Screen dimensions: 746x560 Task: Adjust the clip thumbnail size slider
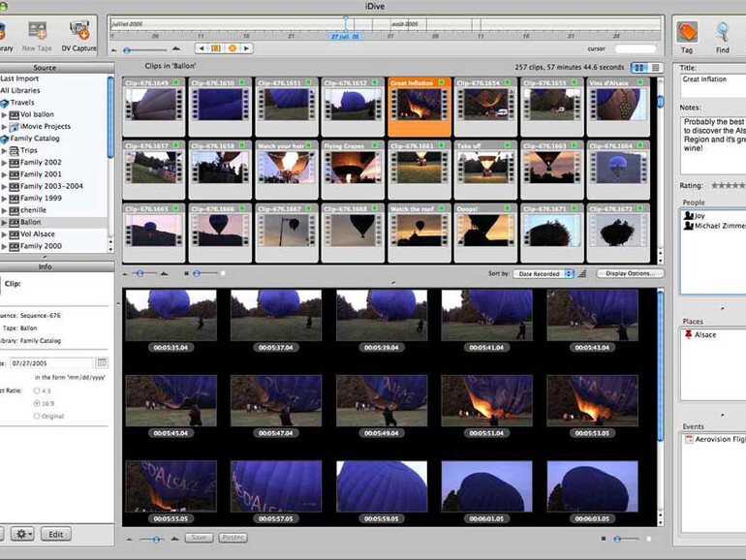pyautogui.click(x=141, y=274)
